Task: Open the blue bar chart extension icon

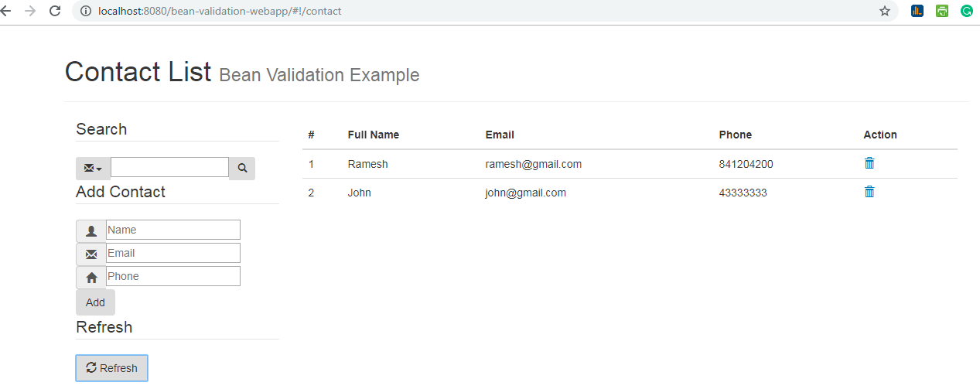Action: [x=917, y=11]
